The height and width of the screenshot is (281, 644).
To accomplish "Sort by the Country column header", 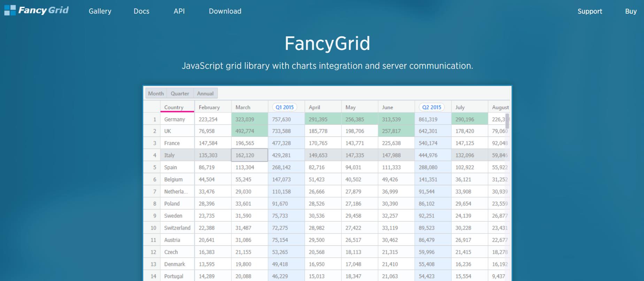I will 177,107.
